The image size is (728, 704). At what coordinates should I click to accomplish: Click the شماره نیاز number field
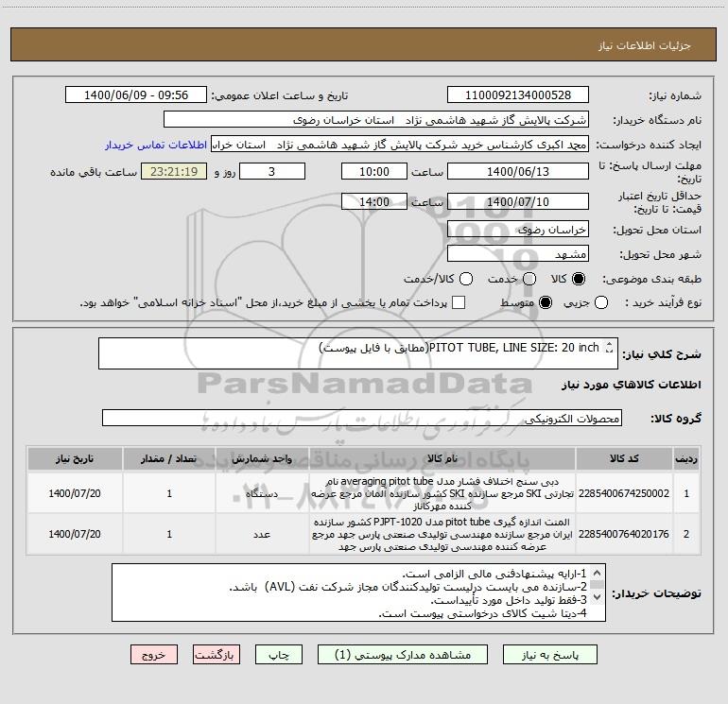point(518,94)
